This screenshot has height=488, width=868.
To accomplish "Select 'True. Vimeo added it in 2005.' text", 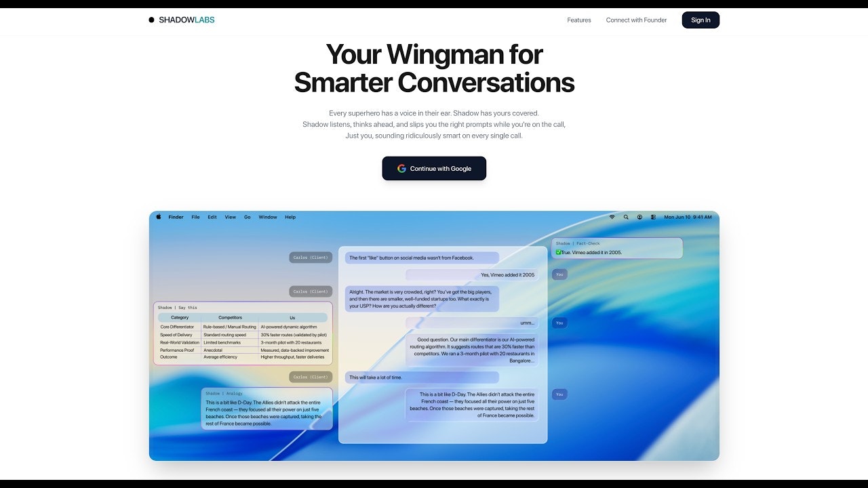I will click(591, 252).
